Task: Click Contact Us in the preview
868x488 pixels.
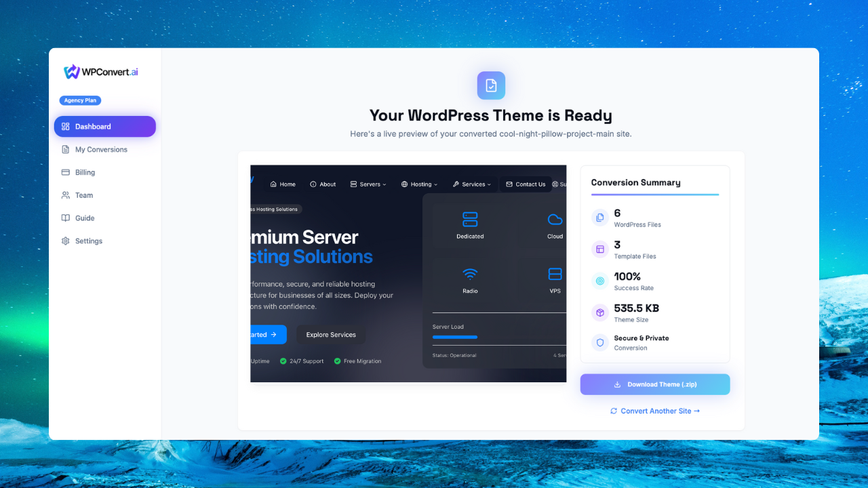Action: click(x=526, y=184)
